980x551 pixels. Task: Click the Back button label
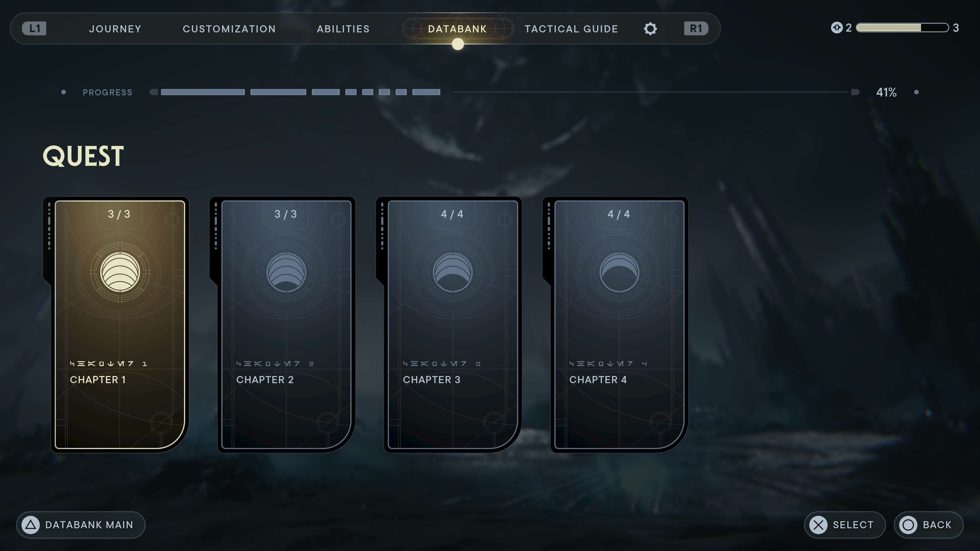coord(937,525)
